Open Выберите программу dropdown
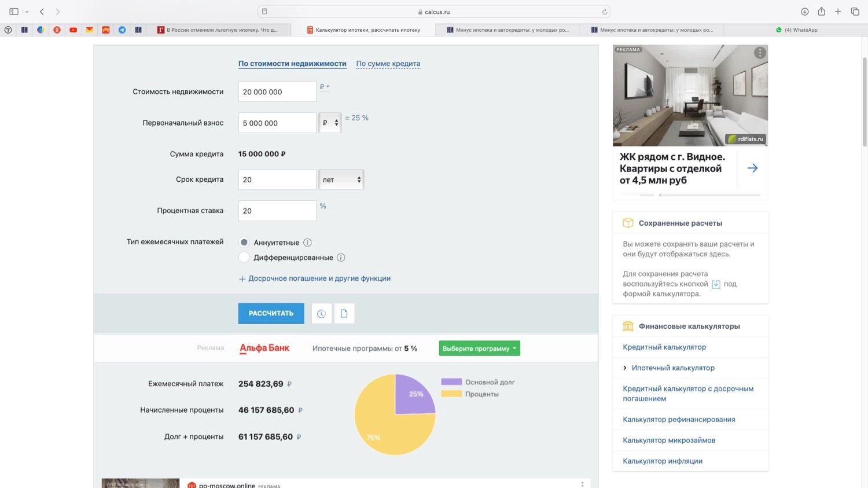Image resolution: width=868 pixels, height=488 pixels. click(x=479, y=348)
